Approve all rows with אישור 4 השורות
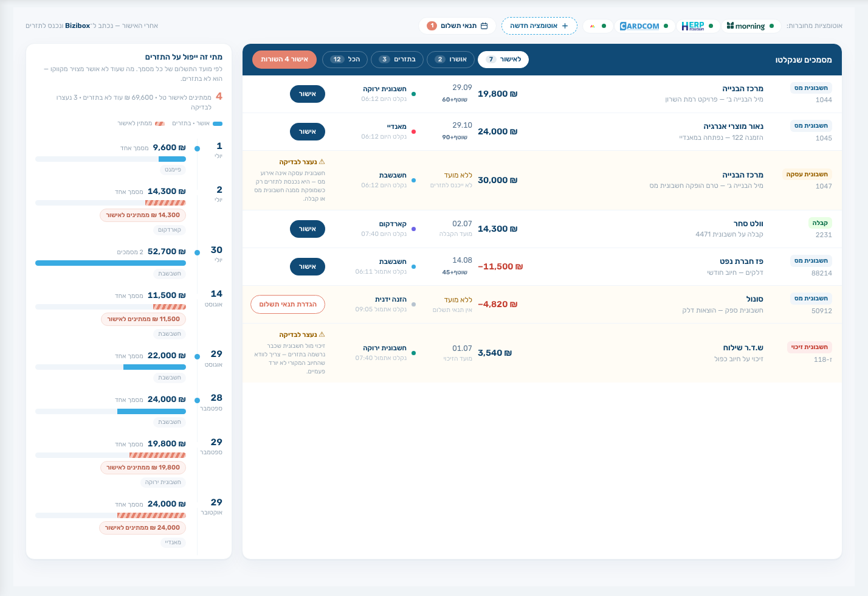 click(284, 60)
